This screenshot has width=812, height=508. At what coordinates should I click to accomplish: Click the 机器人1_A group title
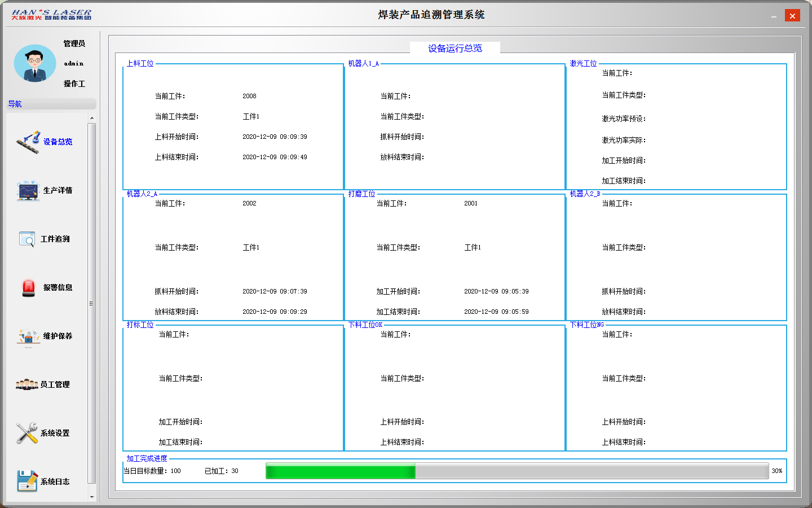click(x=363, y=64)
